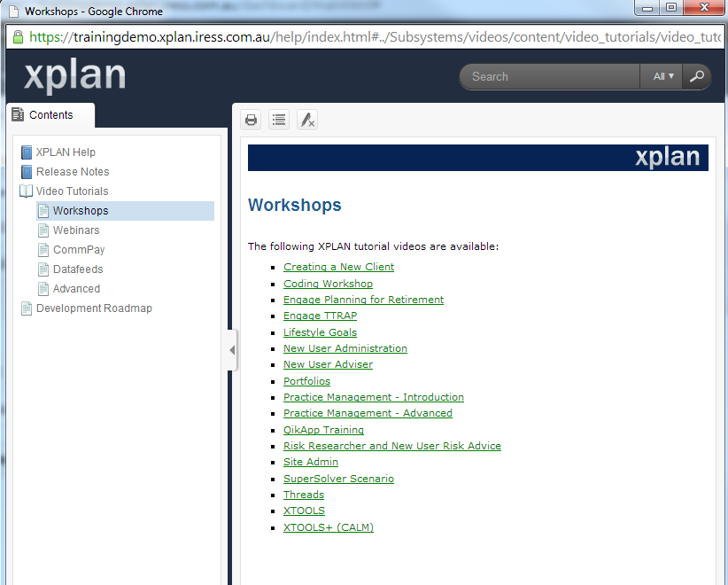The width and height of the screenshot is (728, 585).
Task: Click the page icon next to CommPay
Action: 43,250
